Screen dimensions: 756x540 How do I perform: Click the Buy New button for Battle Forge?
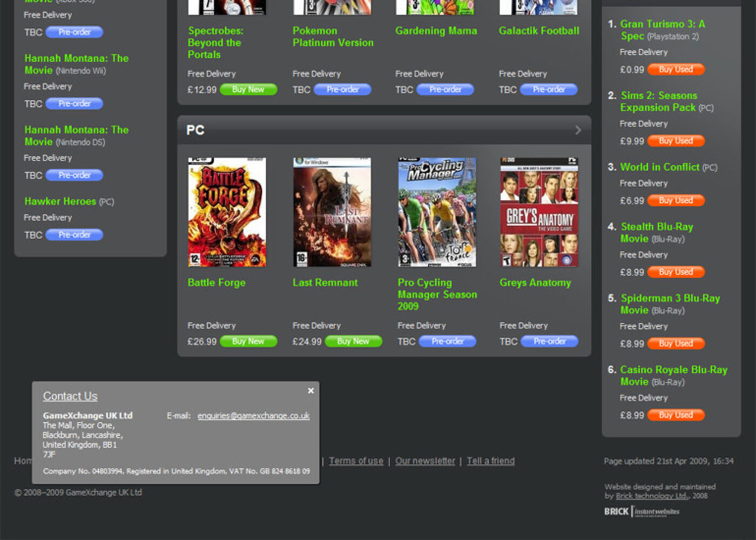pyautogui.click(x=248, y=341)
